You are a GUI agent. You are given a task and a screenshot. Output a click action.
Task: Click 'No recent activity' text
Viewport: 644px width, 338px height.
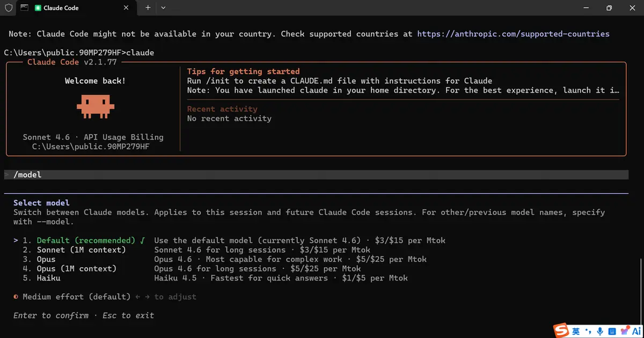pos(229,119)
